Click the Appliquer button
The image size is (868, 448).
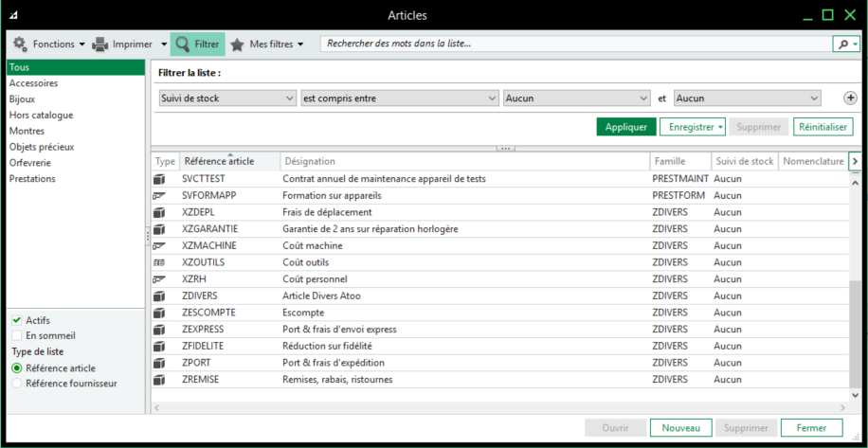625,127
